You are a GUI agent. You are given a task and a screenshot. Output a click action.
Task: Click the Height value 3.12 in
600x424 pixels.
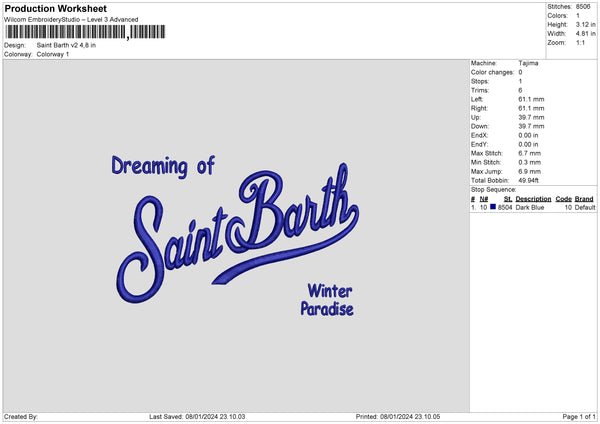click(x=586, y=24)
